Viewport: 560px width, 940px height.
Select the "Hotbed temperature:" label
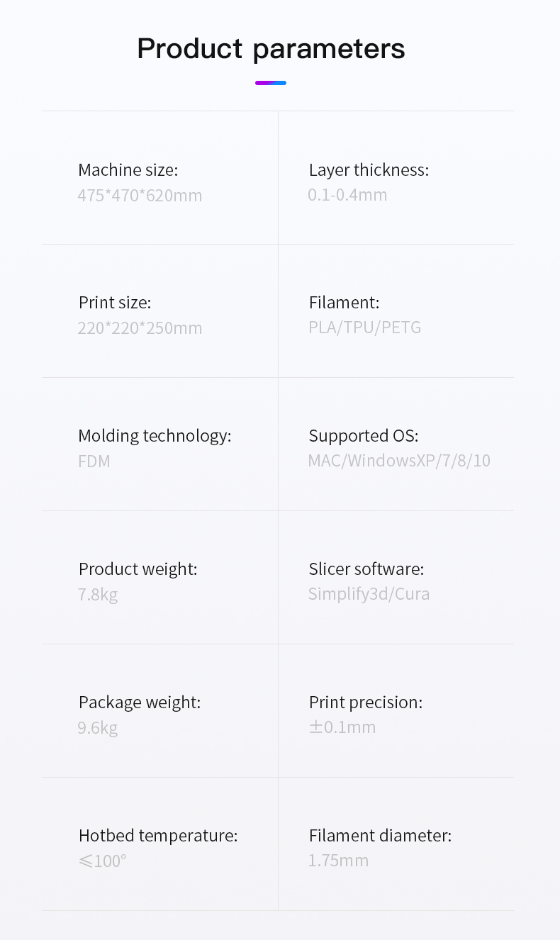(x=158, y=836)
